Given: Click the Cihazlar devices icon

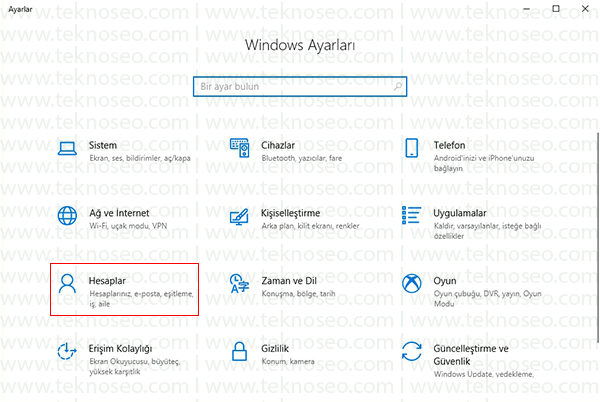Looking at the screenshot, I should (240, 148).
